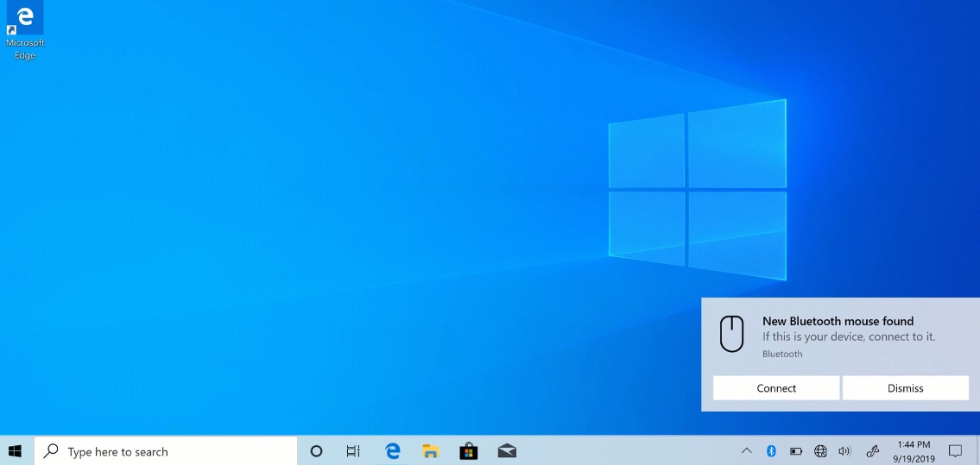The width and height of the screenshot is (980, 465).
Task: Click the Type here to search box
Action: click(x=166, y=450)
